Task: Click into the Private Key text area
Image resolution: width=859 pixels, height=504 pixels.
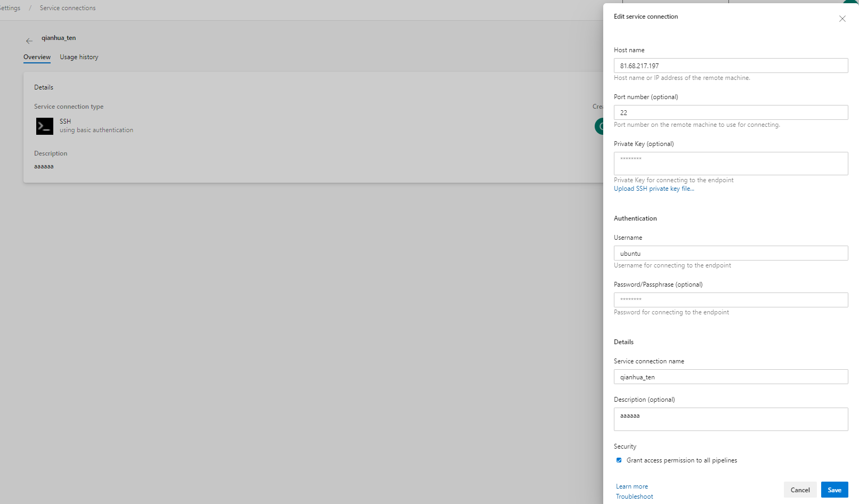Action: click(x=731, y=164)
